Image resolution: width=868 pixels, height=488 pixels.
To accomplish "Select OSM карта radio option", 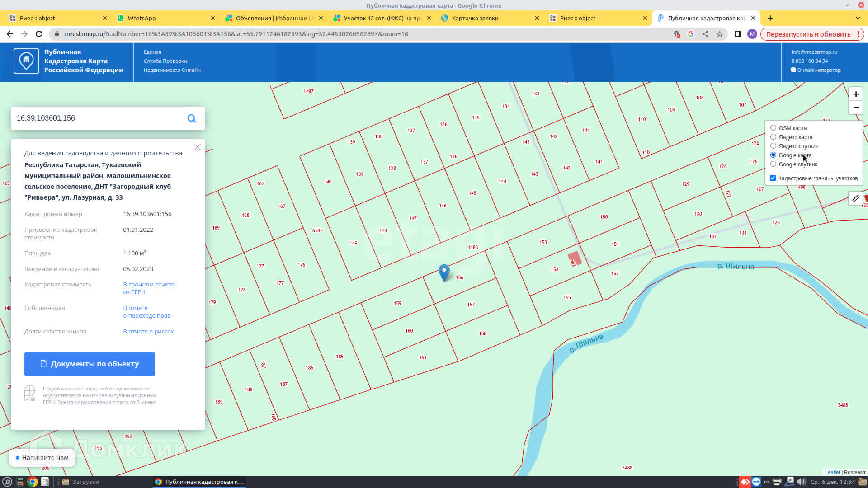I will tap(773, 128).
